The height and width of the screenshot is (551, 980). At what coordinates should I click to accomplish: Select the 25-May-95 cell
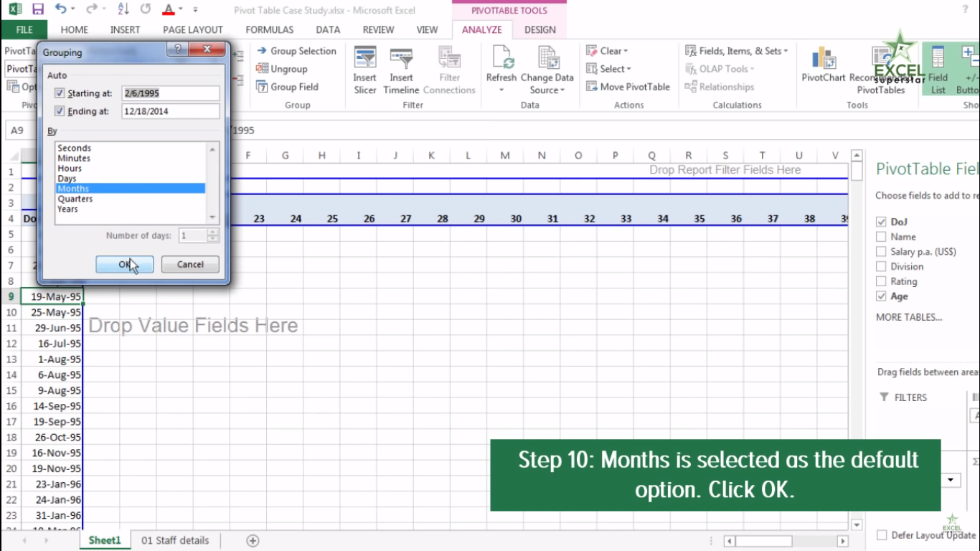coord(52,312)
